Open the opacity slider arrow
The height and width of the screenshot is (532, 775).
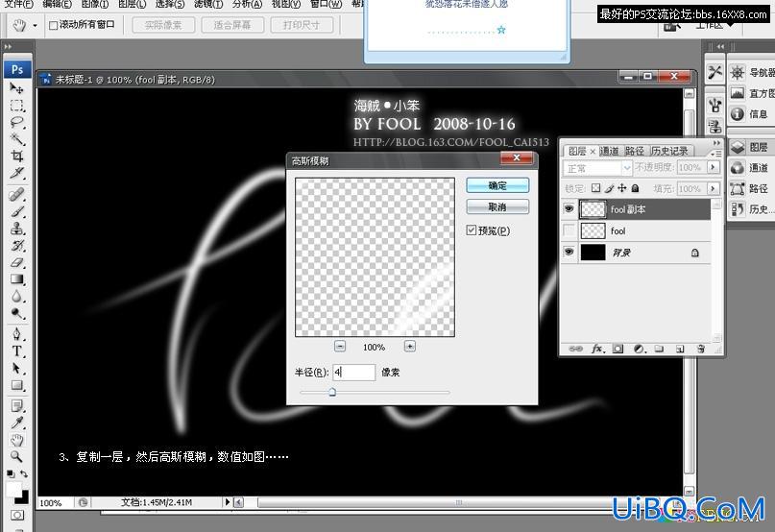click(x=713, y=168)
